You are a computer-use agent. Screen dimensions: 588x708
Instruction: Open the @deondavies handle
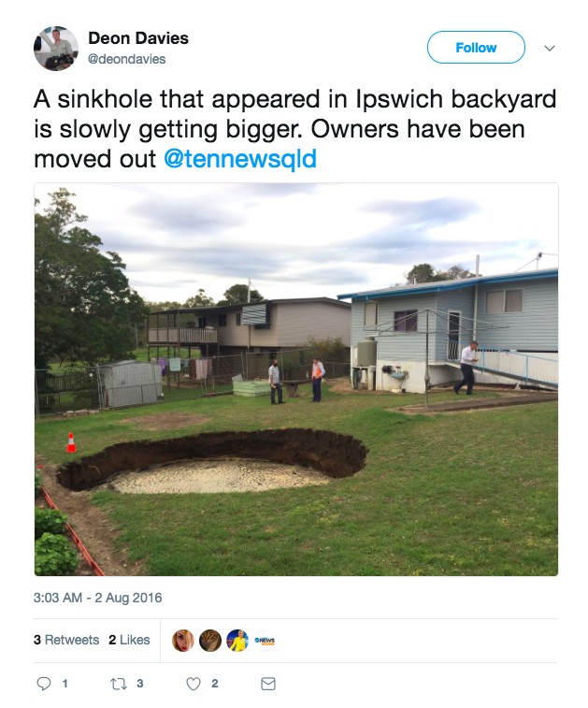pos(127,59)
